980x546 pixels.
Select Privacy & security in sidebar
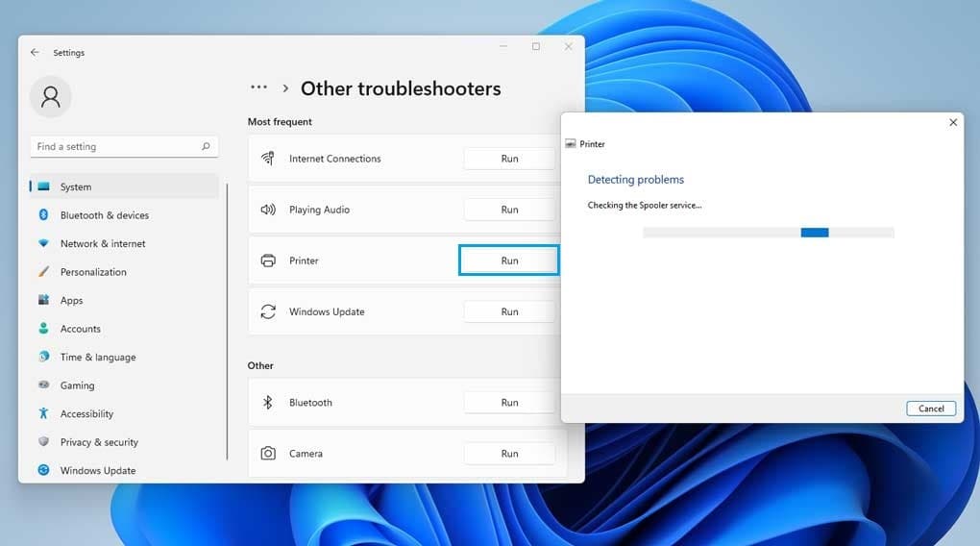point(124,441)
